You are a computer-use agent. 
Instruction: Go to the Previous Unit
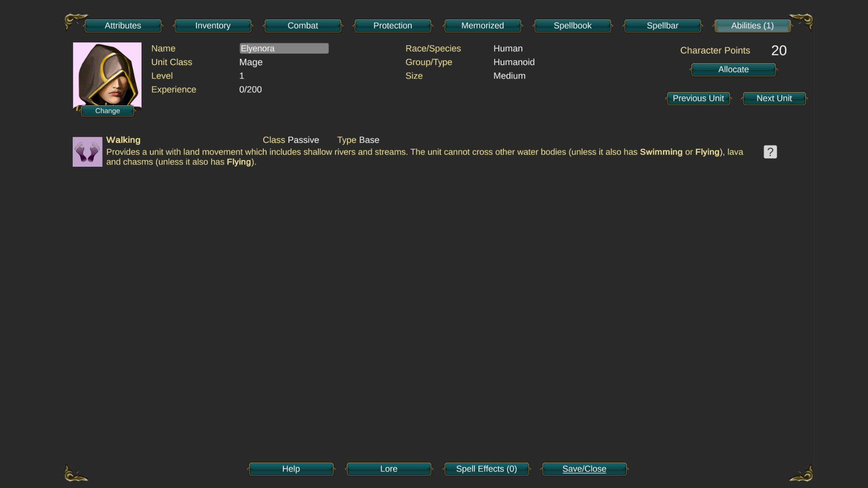698,99
